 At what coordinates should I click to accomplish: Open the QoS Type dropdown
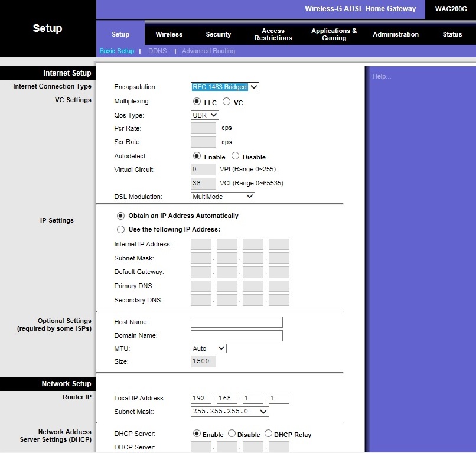click(x=204, y=115)
